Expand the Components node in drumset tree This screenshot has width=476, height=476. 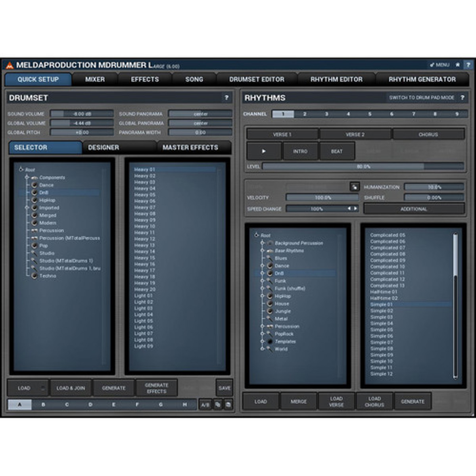coord(27,178)
